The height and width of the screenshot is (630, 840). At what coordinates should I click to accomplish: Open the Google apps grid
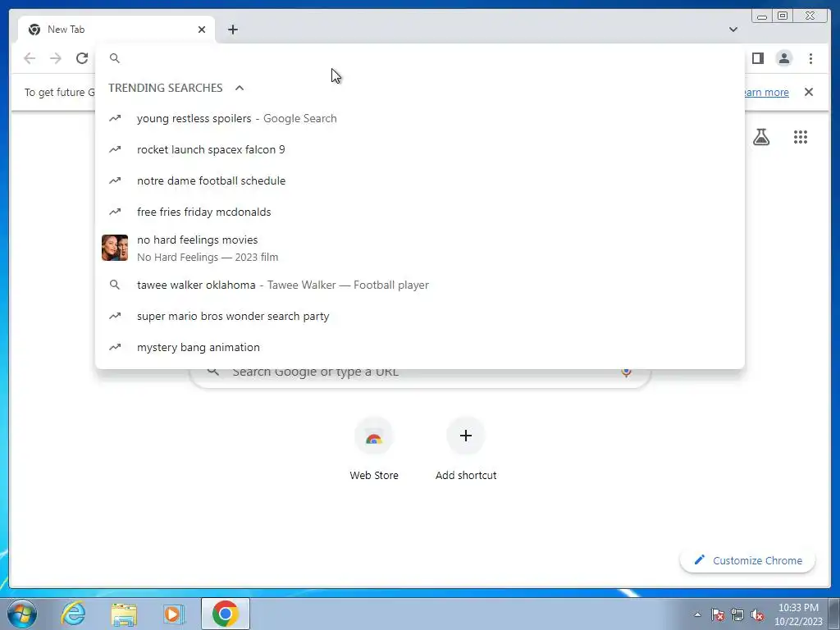[x=801, y=137]
